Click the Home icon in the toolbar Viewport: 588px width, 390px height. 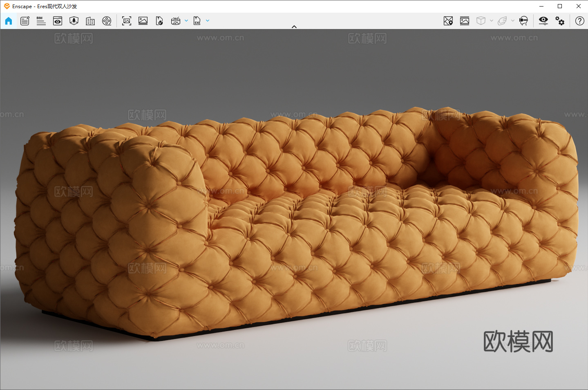9,21
